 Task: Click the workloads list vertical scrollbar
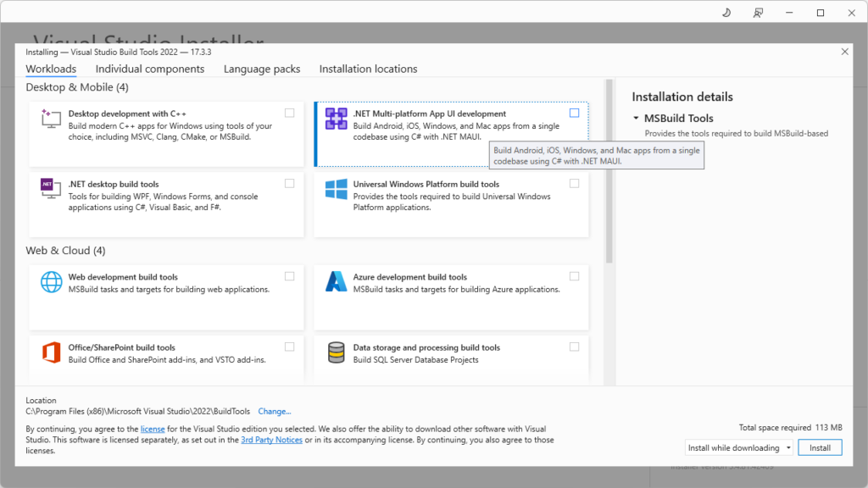(x=609, y=171)
